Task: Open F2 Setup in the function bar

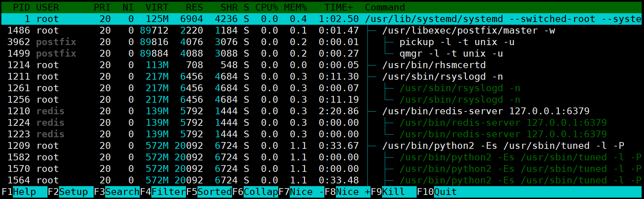Action: tap(71, 192)
